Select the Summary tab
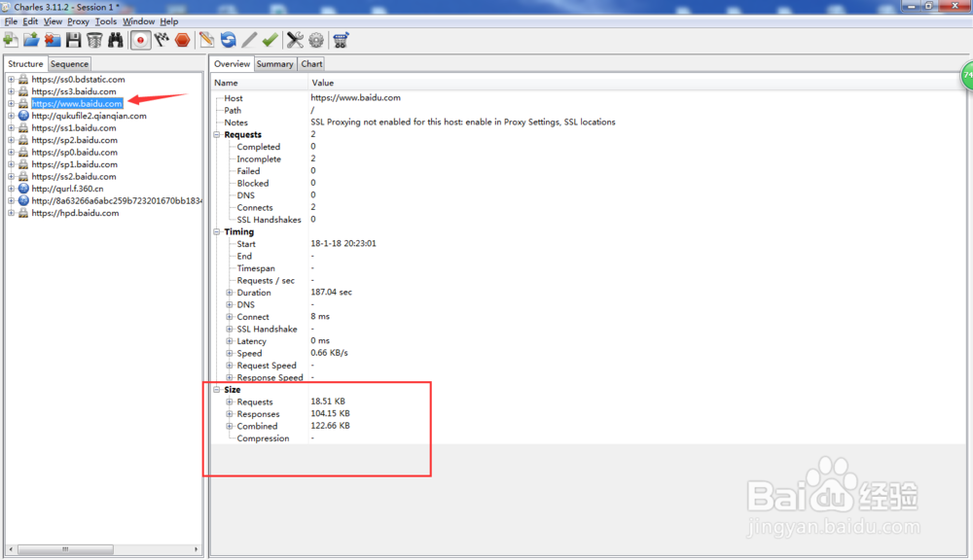Screen dimensions: 973x560 [275, 64]
